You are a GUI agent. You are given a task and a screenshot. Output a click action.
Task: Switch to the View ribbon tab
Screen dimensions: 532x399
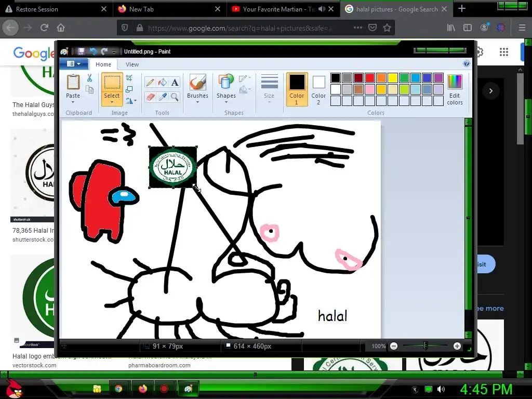(132, 64)
